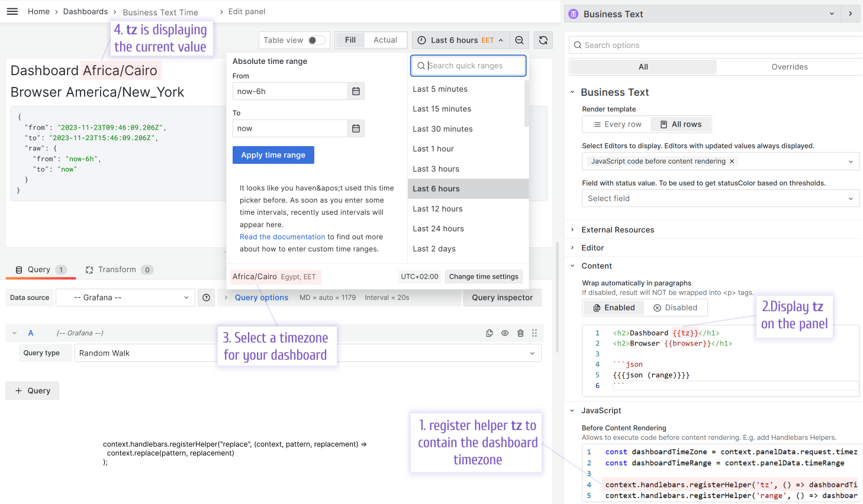
Task: Select the Overrides tab
Action: click(x=790, y=67)
